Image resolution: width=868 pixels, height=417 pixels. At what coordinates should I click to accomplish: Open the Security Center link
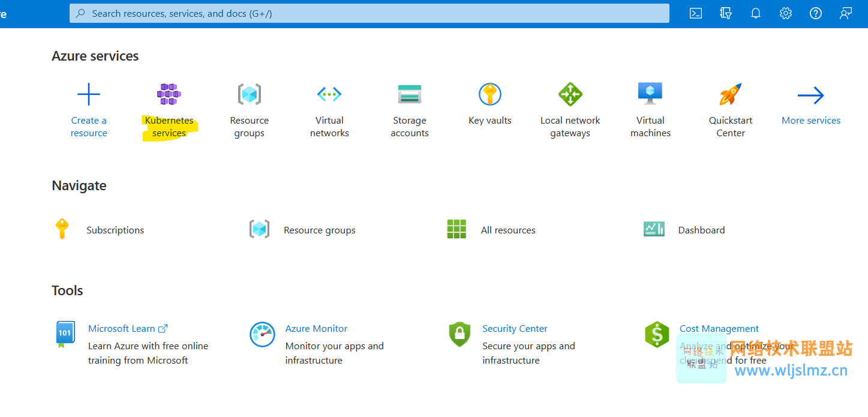point(515,329)
